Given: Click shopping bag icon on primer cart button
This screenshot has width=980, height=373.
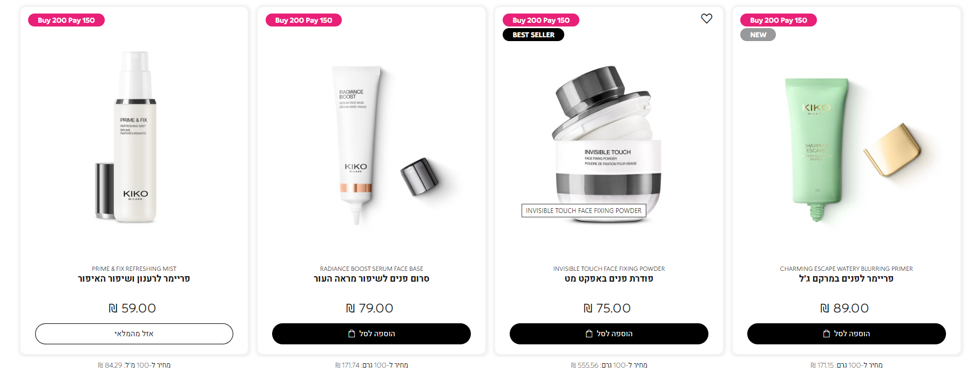Looking at the screenshot, I should click(x=826, y=334).
